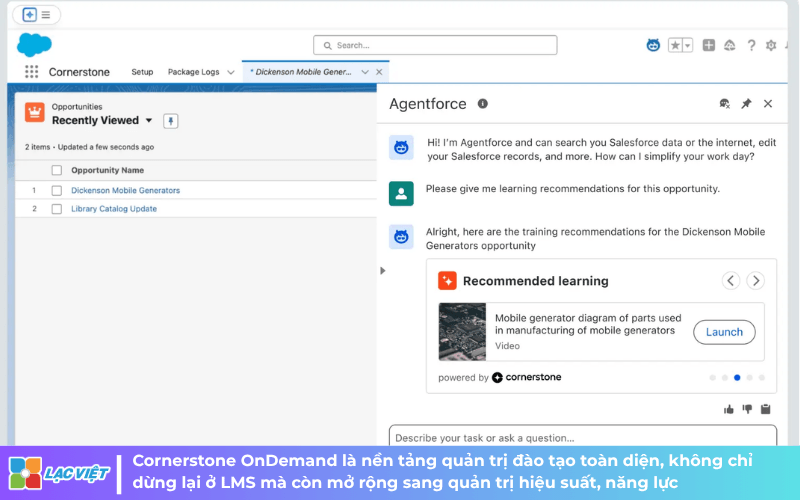Check the Library Catalog Update row
This screenshot has height=500, width=800.
coord(57,209)
